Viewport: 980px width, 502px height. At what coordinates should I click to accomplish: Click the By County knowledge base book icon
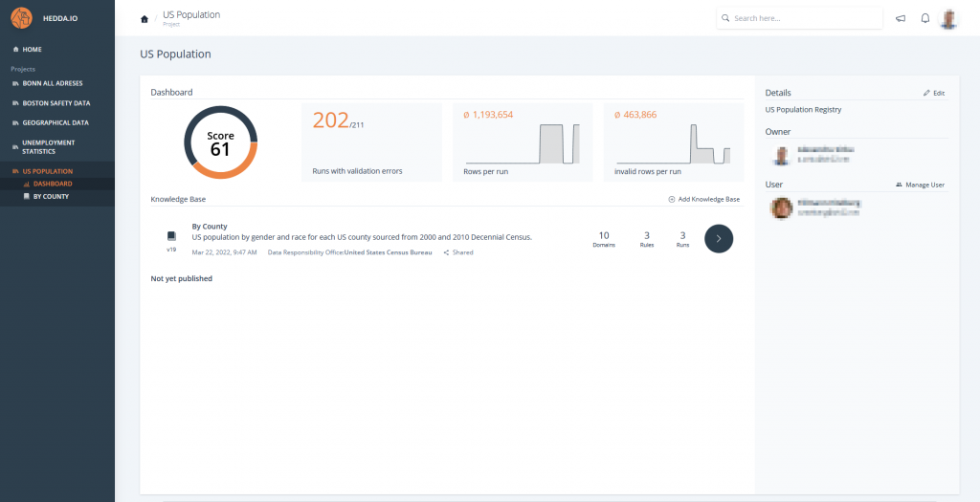click(x=171, y=235)
